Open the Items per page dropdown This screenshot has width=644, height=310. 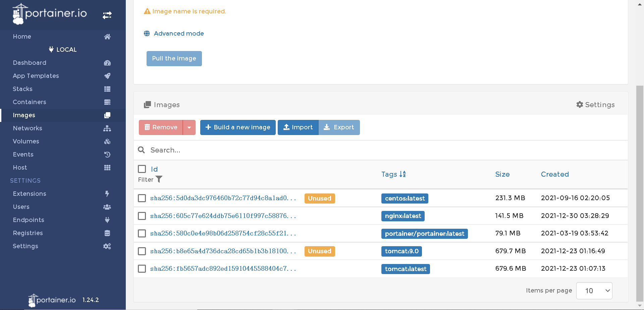tap(594, 291)
